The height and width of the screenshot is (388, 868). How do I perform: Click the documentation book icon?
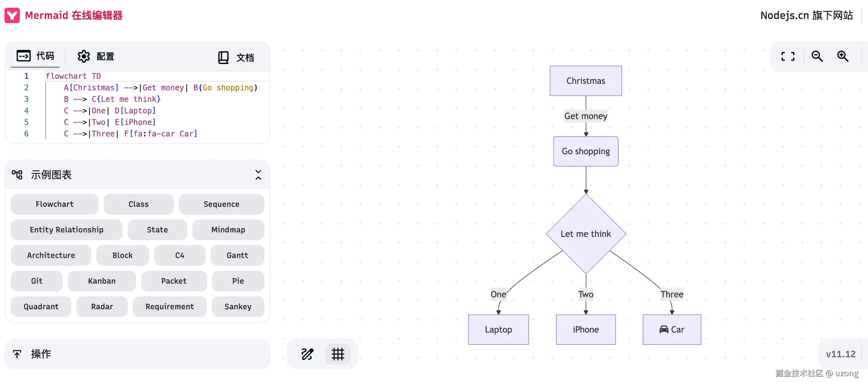click(x=223, y=57)
